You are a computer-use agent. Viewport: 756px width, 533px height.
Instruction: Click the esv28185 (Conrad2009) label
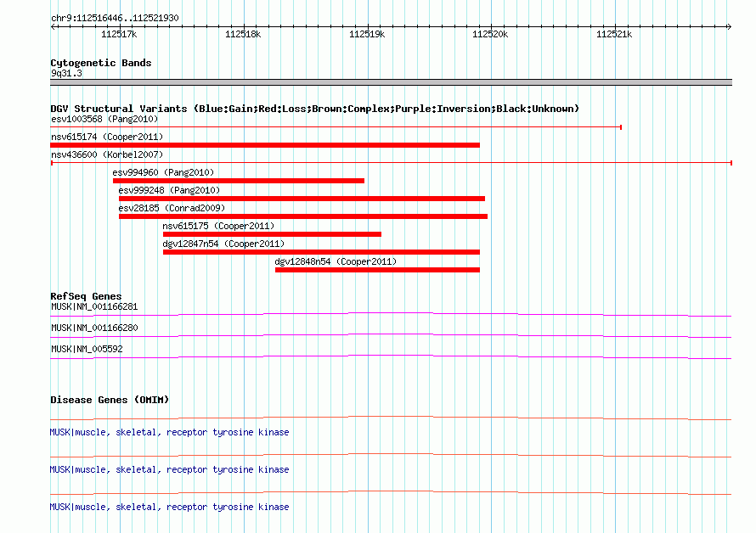click(172, 208)
